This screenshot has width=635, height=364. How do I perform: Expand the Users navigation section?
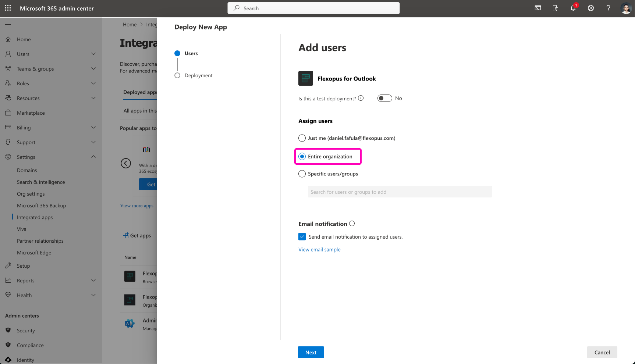pos(93,54)
